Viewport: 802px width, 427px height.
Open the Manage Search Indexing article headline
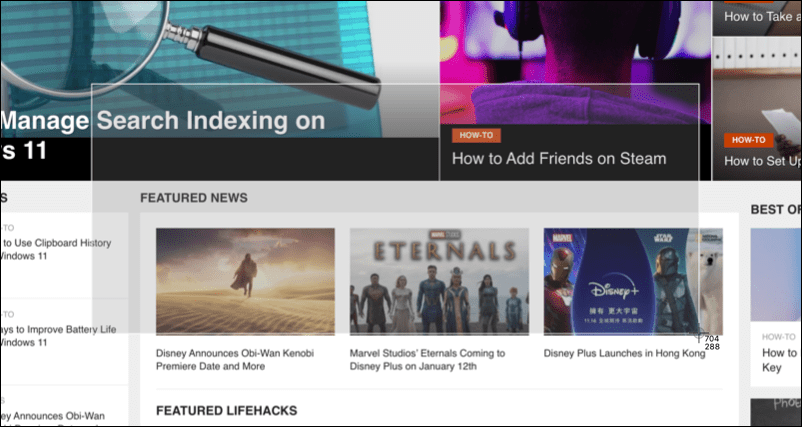[163, 136]
